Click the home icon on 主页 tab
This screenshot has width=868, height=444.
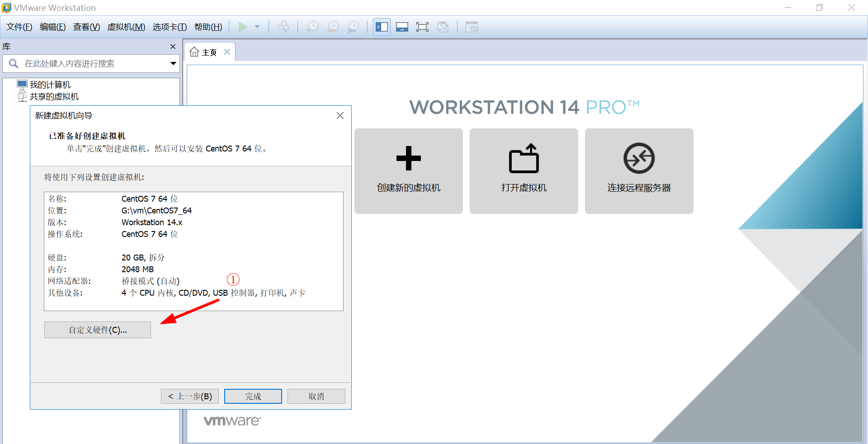point(194,52)
